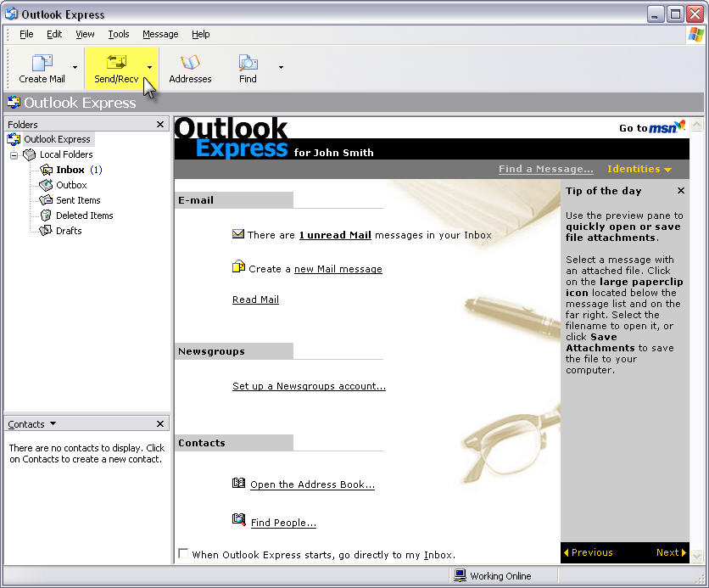This screenshot has height=588, width=709.
Task: Click the Create Mail toolbar button
Action: [x=42, y=68]
